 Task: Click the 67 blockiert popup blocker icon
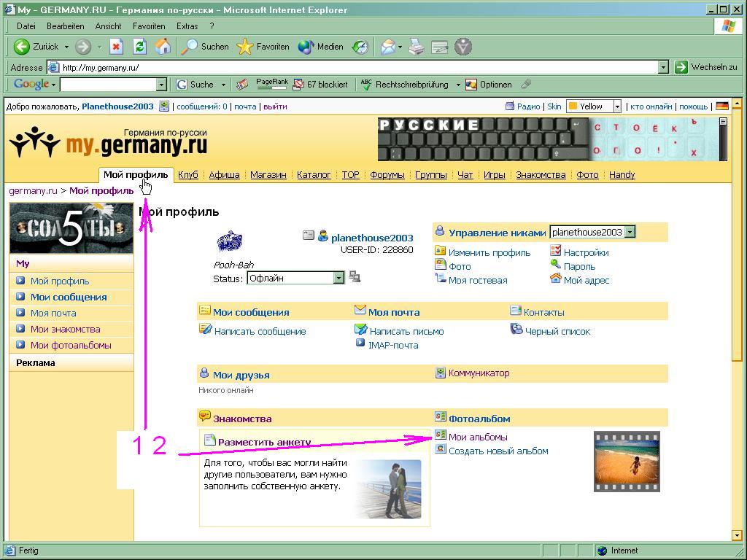click(x=298, y=85)
